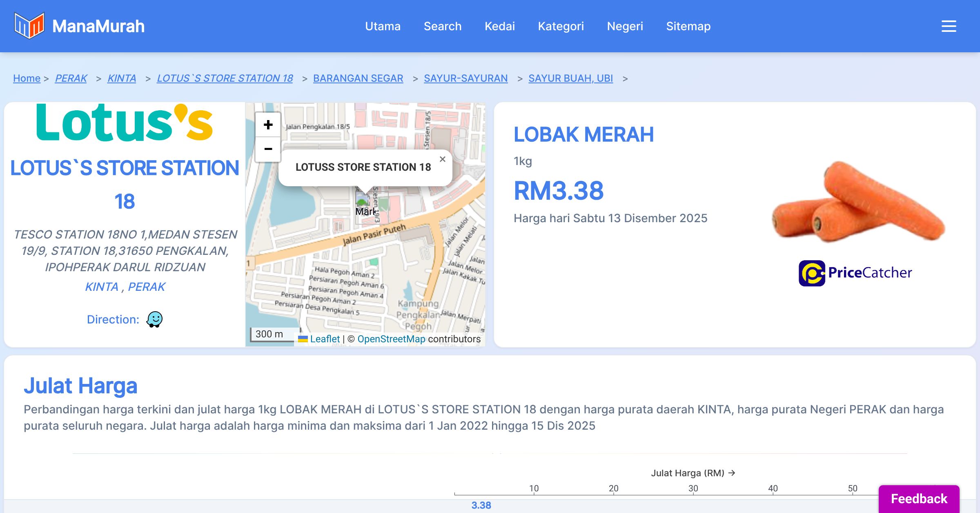980x513 pixels.
Task: Open the Negeri navigation item
Action: click(625, 26)
